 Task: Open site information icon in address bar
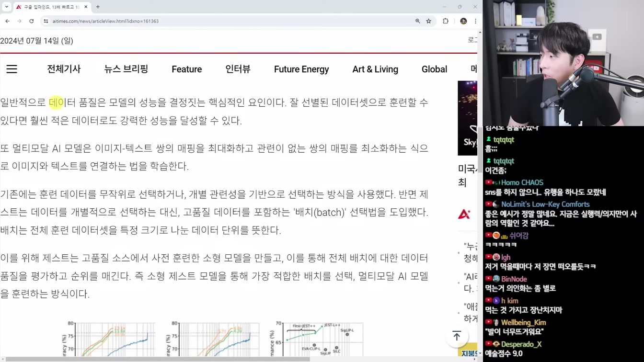(46, 21)
